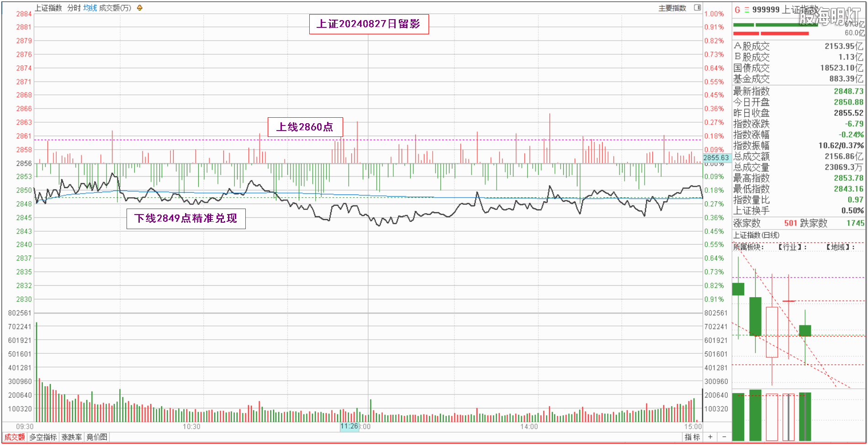Screen dimensions: 868x445
Task: Click the 下线2849点精准兑现 annotation box
Action: point(186,219)
